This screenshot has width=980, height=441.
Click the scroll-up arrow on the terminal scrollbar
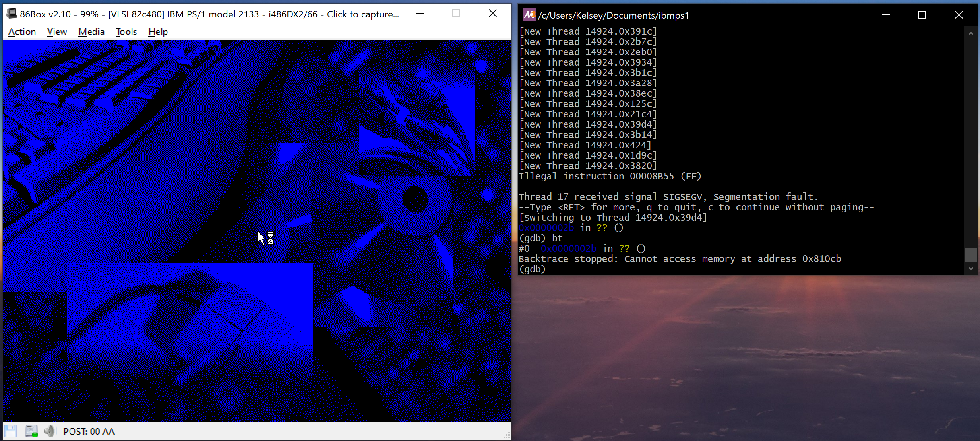(x=970, y=33)
